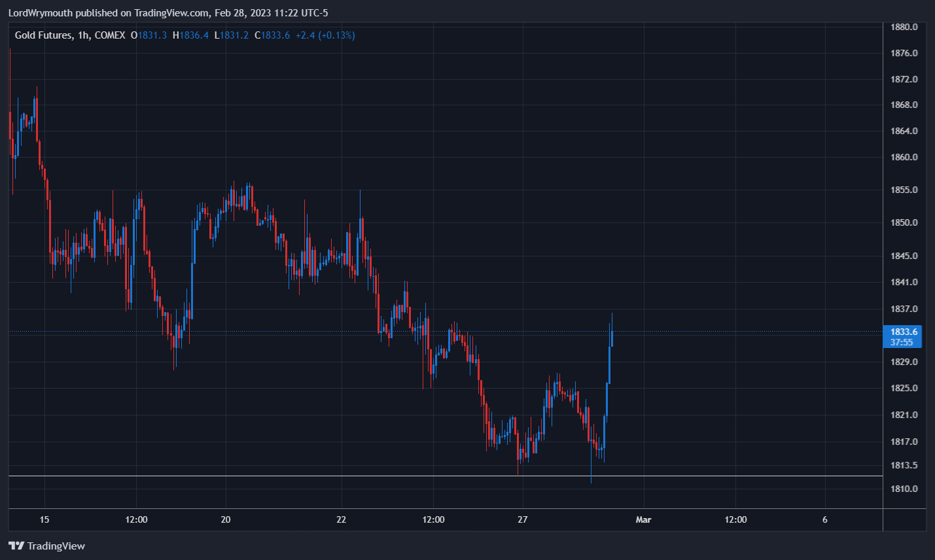Click the high value H1836.4
Screen dimensions: 935x560
tap(190, 35)
